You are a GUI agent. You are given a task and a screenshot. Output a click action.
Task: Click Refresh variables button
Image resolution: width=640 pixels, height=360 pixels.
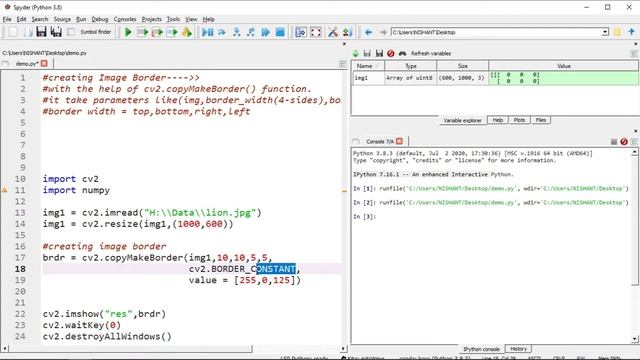coord(431,53)
